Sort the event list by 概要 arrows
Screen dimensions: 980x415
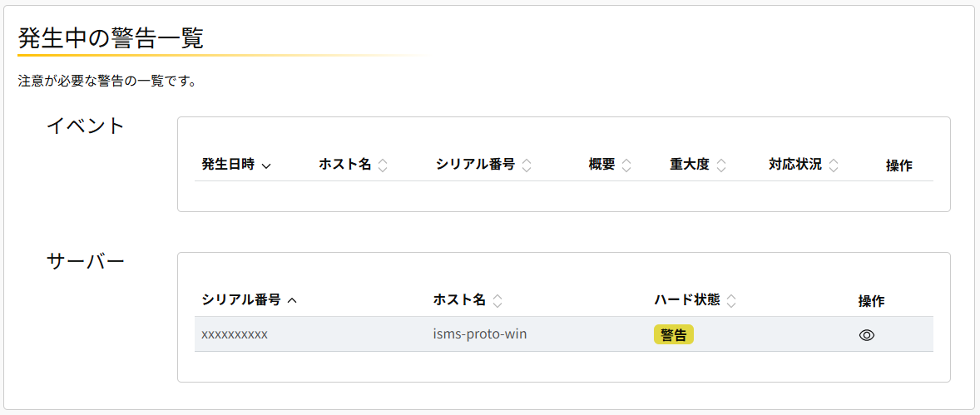coord(626,166)
